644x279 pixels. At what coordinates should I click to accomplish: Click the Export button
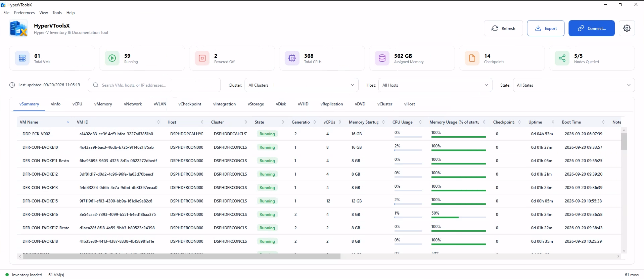click(x=546, y=28)
